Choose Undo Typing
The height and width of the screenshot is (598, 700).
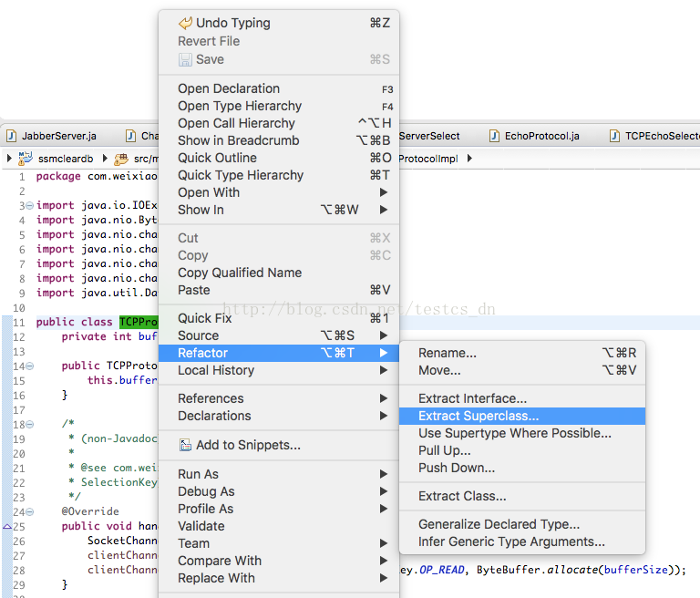(x=279, y=23)
